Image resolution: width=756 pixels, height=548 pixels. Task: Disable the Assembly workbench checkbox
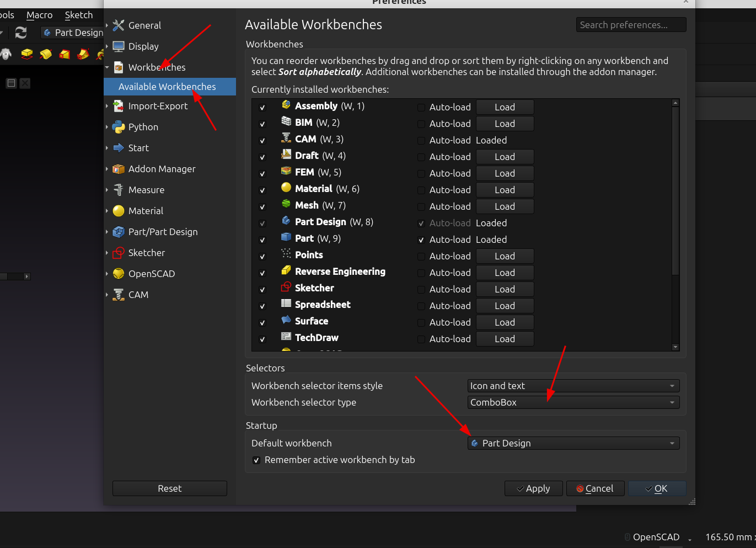[262, 108]
